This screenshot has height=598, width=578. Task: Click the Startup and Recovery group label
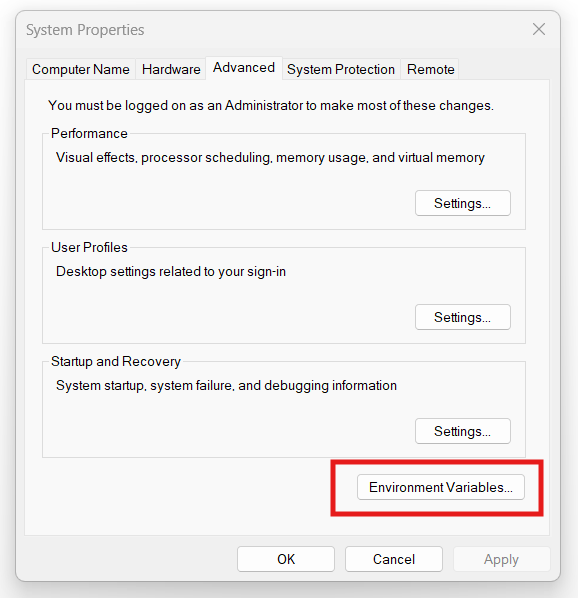pyautogui.click(x=116, y=362)
